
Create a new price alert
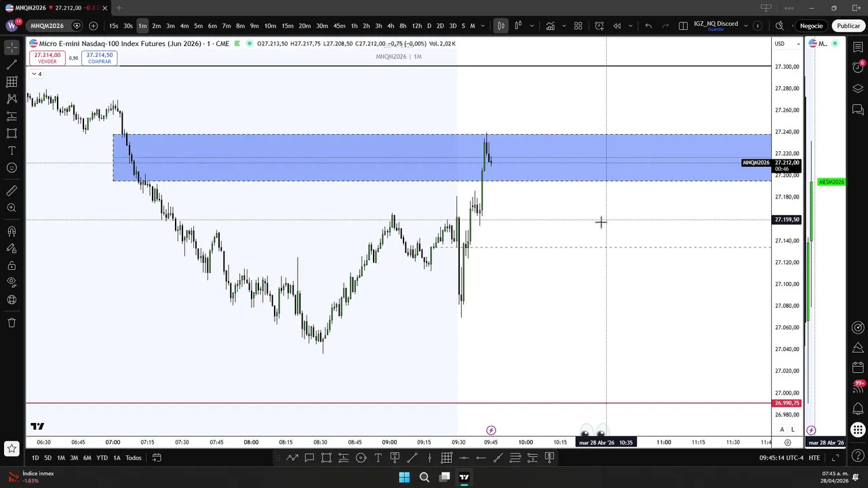click(599, 26)
